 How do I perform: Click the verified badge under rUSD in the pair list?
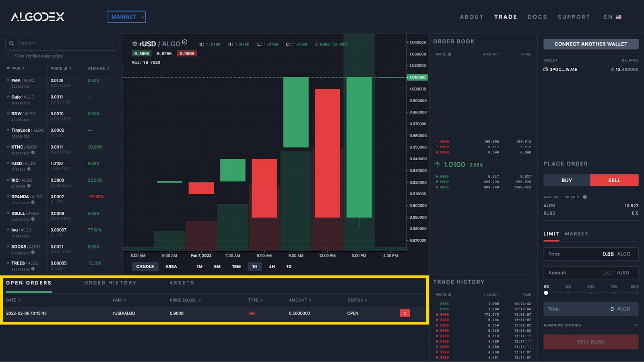click(29, 169)
